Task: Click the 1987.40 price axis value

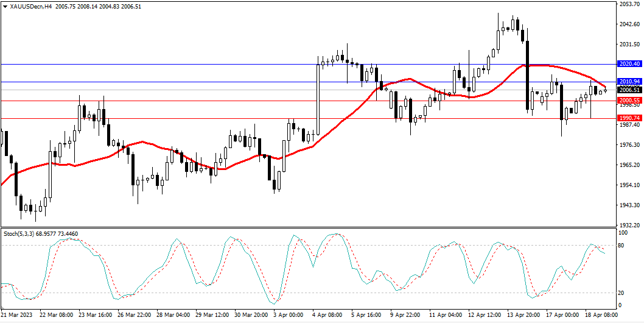Action: [630, 125]
